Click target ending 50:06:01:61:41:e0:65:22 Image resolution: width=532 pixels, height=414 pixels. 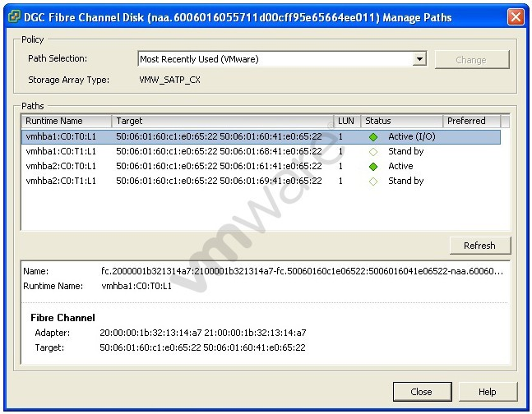219,166
